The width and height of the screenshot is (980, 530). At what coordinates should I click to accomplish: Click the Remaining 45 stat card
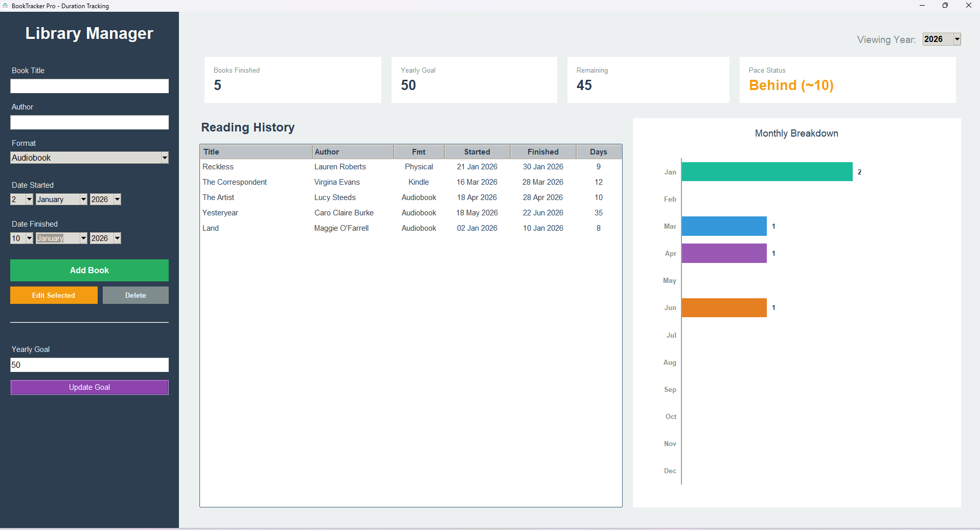click(648, 80)
